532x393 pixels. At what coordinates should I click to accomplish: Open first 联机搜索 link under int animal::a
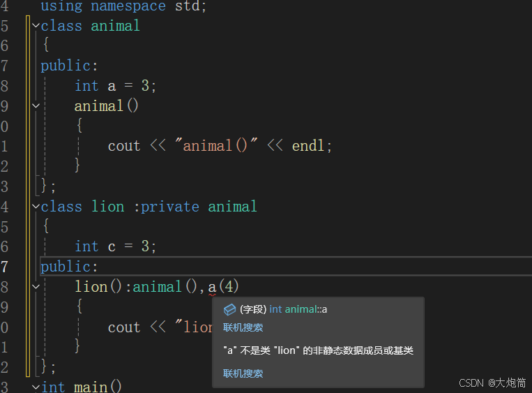click(243, 327)
